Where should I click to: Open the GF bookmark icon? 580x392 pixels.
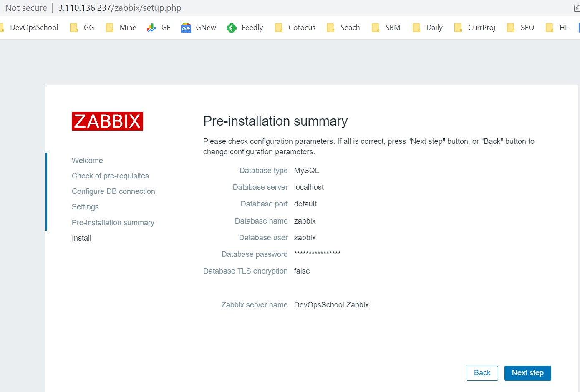151,28
